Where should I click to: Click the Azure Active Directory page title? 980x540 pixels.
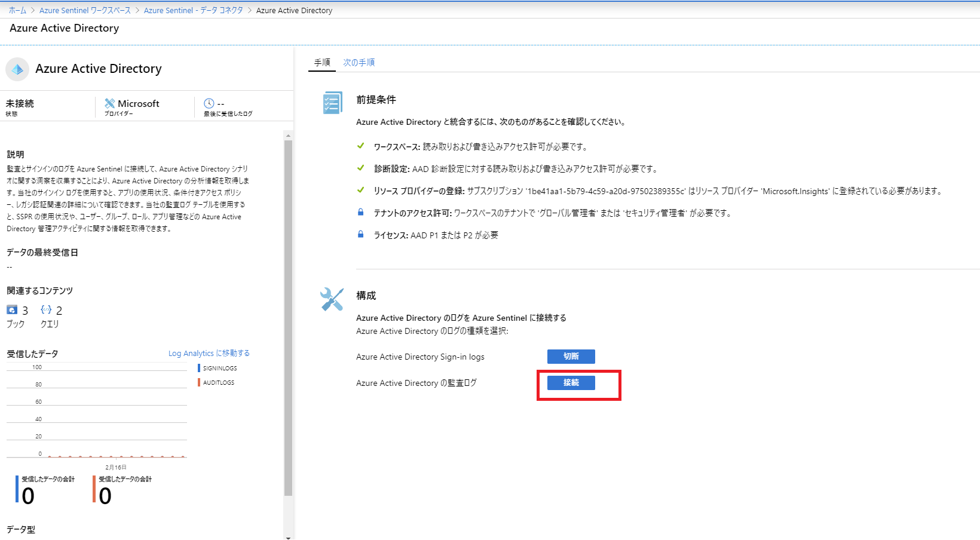tap(65, 28)
